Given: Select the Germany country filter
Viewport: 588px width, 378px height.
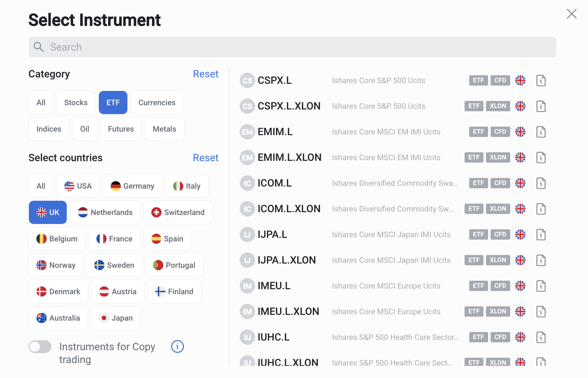Looking at the screenshot, I should pos(132,186).
